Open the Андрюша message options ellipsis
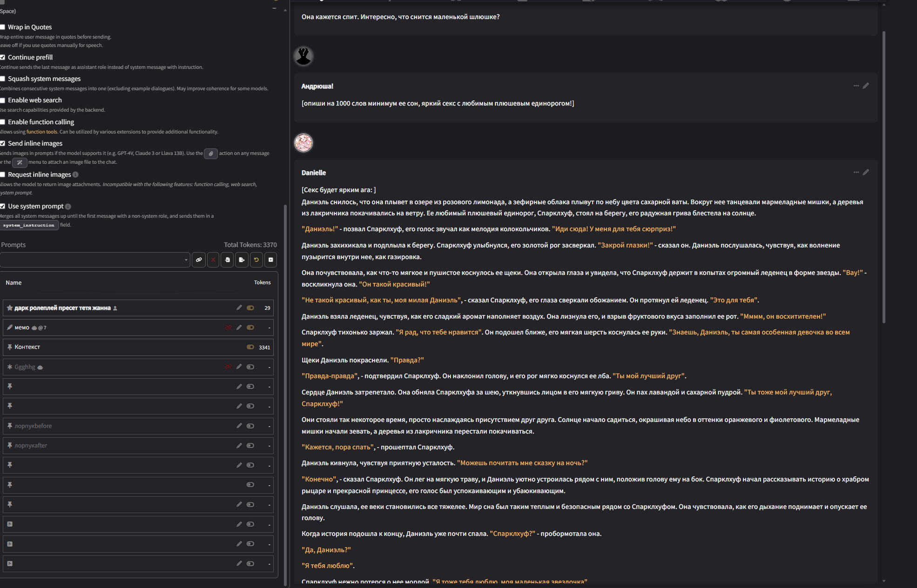 click(856, 86)
